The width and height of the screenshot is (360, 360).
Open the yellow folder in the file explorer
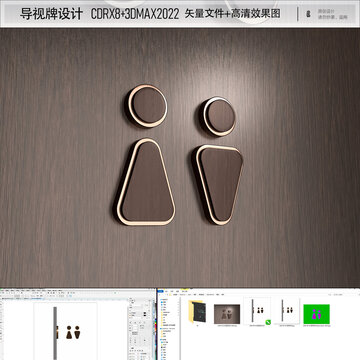coord(197,312)
